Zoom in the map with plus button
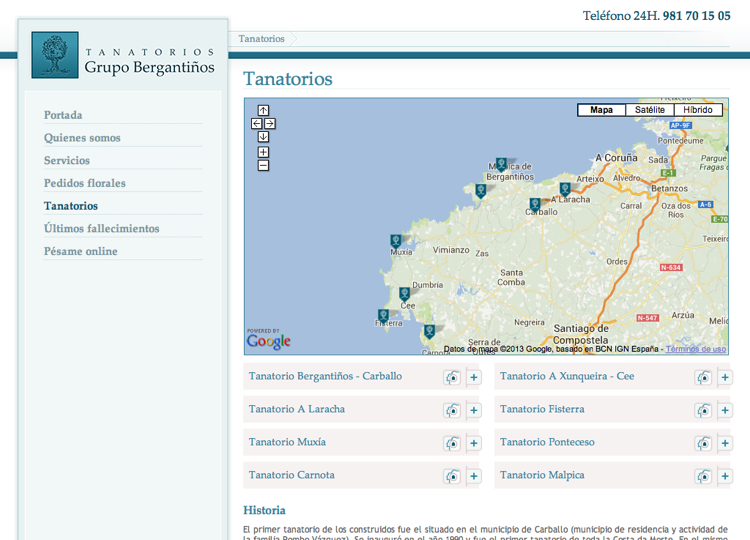The image size is (750, 540). coord(263,152)
